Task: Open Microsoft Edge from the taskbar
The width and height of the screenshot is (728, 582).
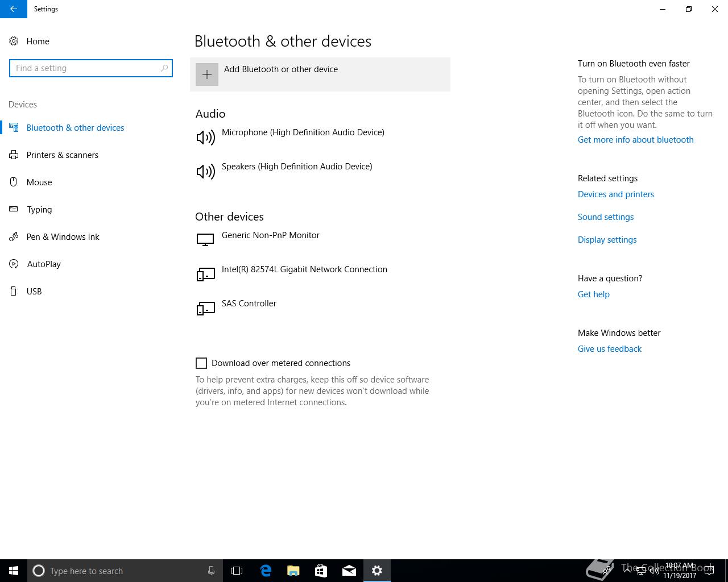Action: 266,571
